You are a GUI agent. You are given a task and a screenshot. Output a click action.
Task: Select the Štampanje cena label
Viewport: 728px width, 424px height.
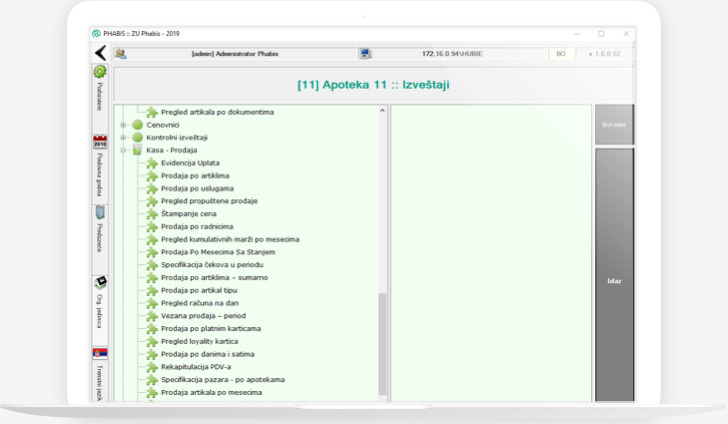click(x=188, y=214)
